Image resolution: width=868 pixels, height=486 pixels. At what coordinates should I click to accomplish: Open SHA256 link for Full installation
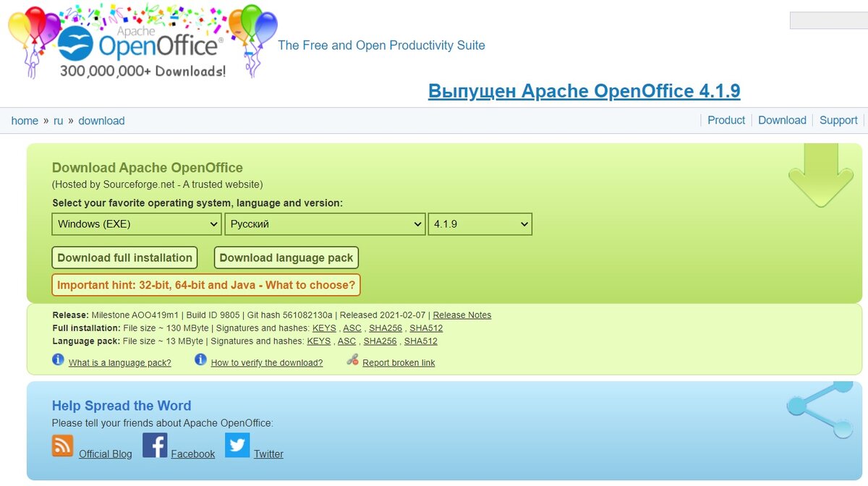(386, 328)
